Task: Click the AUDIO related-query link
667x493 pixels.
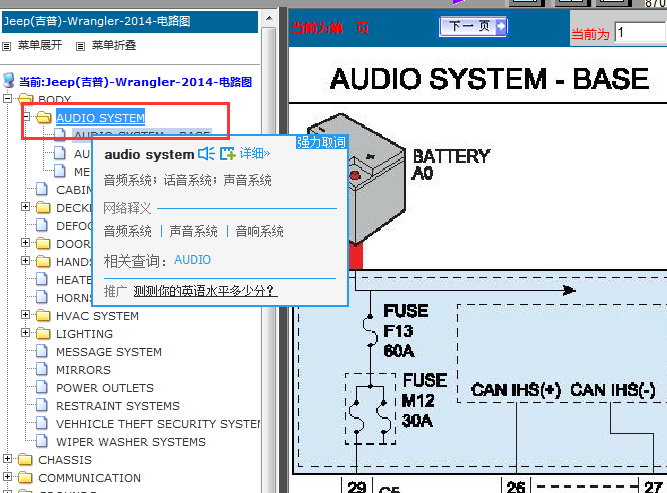Action: pyautogui.click(x=192, y=260)
